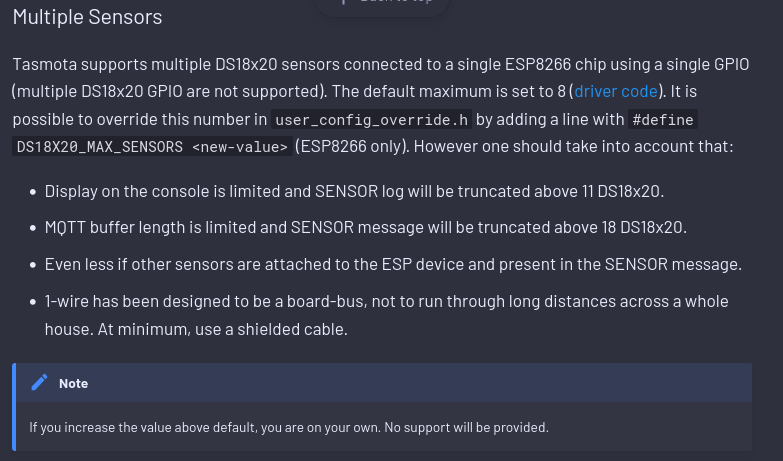Click the text At minimum, use a shielded cable
Image resolution: width=783 pixels, height=461 pixels.
coord(222,330)
